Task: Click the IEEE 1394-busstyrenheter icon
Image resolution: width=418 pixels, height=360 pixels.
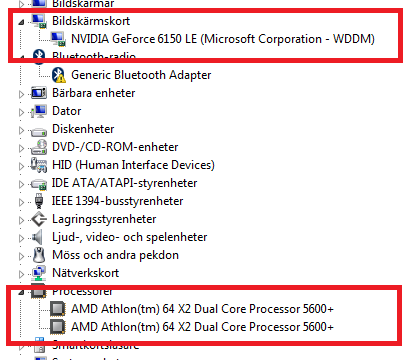Action: pos(39,201)
